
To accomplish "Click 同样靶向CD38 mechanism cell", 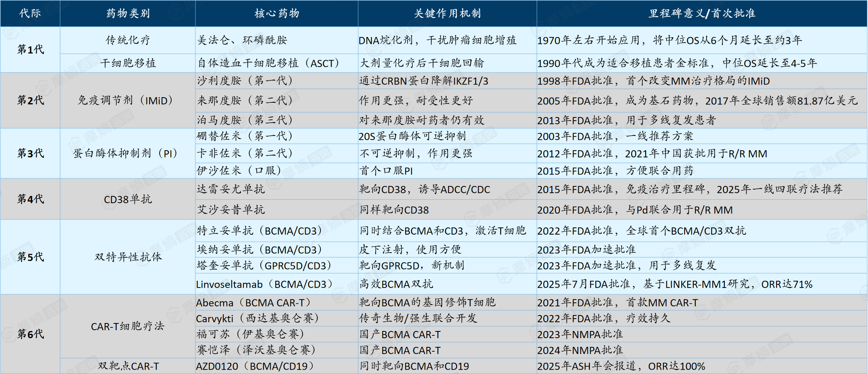I will [x=447, y=210].
